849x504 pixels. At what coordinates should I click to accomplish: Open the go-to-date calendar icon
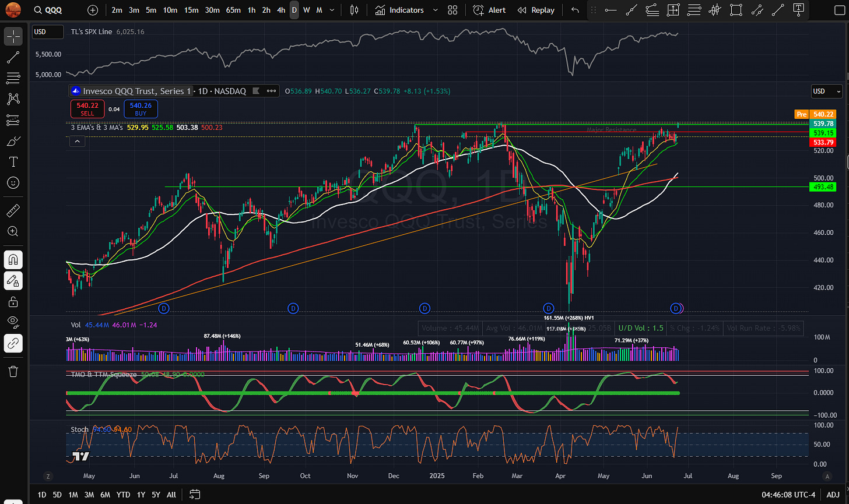point(195,495)
